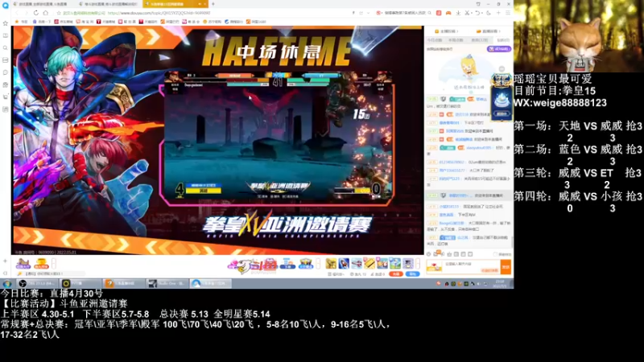Expand the anchor ranking link with chevron
Image resolution: width=644 pixels, height=362 pixels.
point(447,31)
